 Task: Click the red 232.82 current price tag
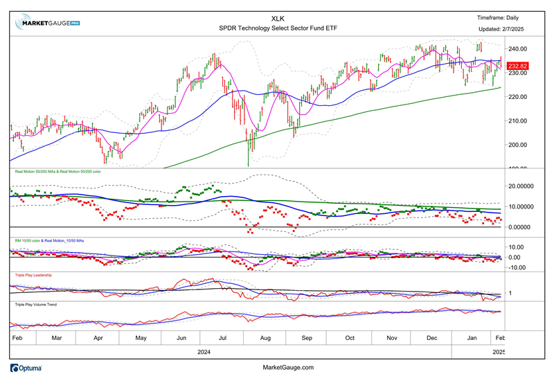(517, 66)
